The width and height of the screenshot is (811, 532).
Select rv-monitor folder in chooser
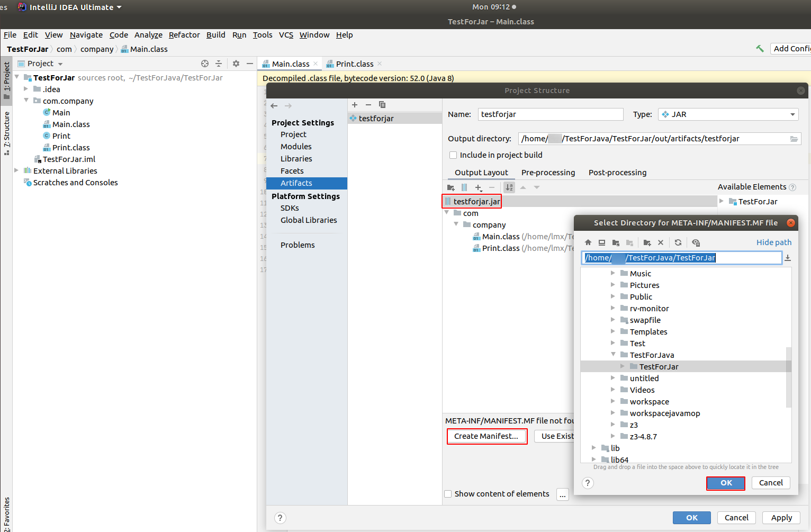[x=649, y=309]
